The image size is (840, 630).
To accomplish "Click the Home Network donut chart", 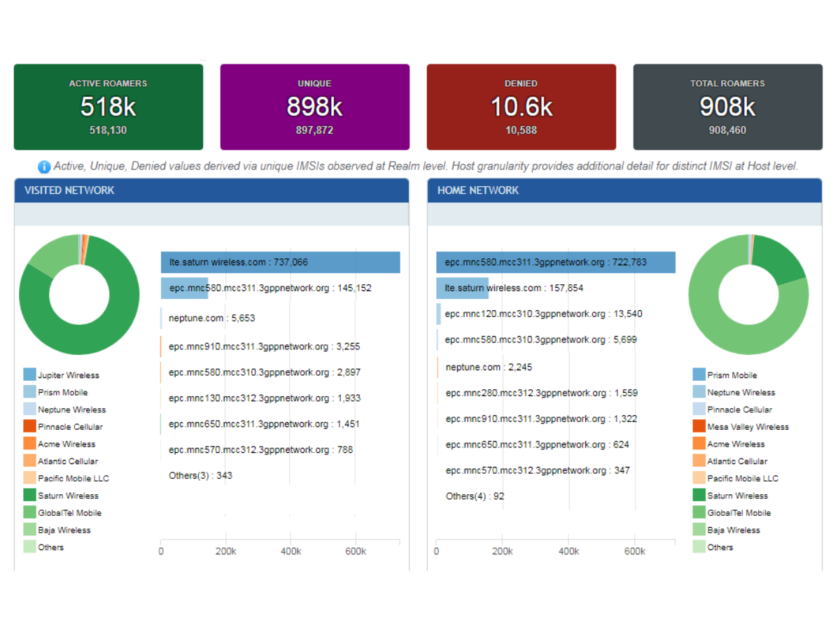I will point(748,295).
